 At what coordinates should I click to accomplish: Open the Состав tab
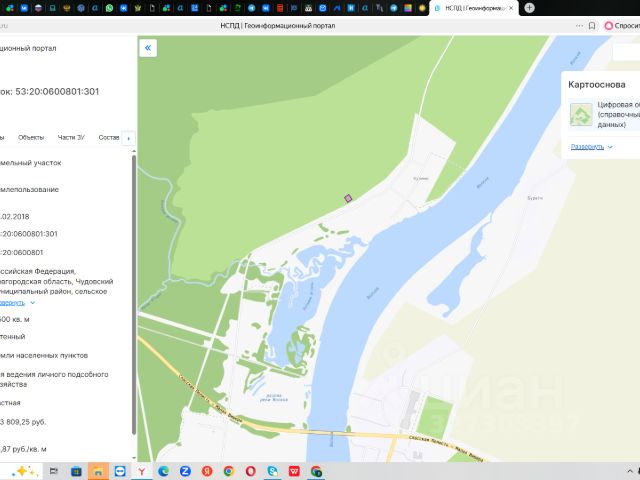tap(109, 137)
